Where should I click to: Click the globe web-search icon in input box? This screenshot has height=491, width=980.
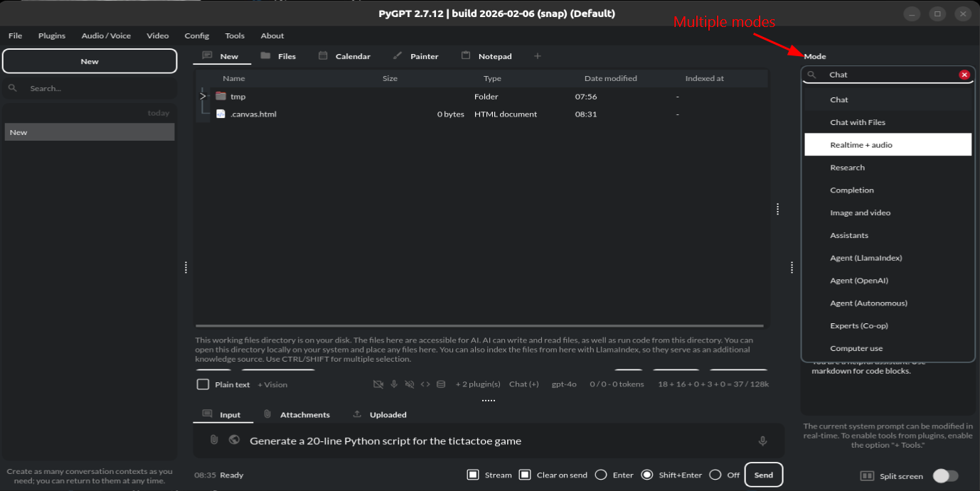click(x=234, y=441)
